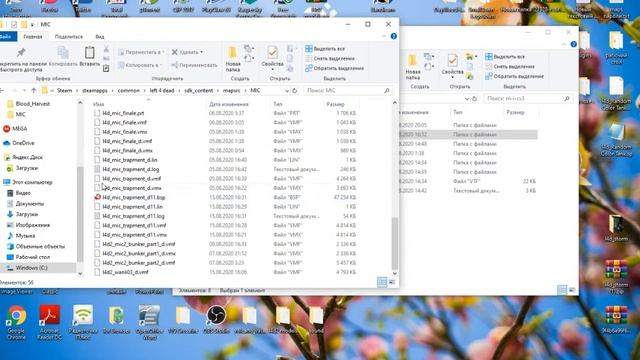Switch the MIC window to details view

(382, 282)
